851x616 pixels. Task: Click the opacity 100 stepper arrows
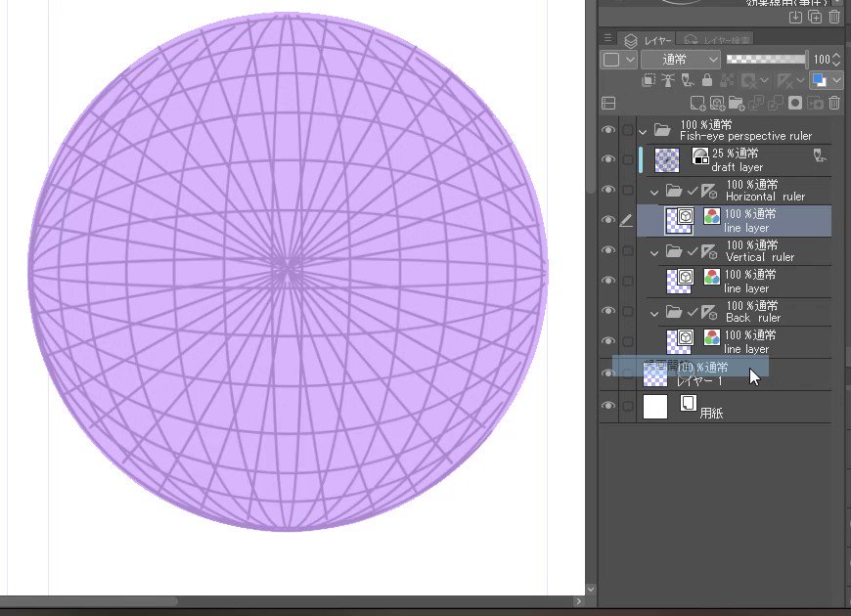[x=836, y=60]
